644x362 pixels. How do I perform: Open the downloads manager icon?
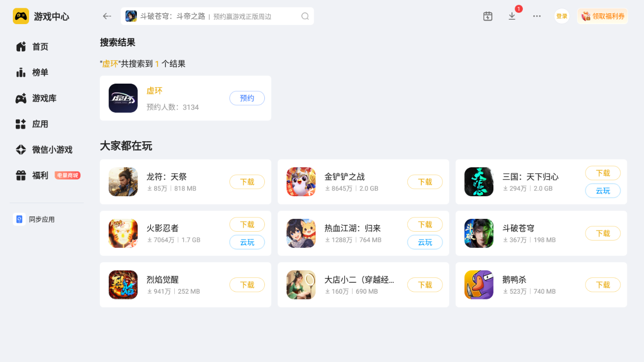pos(512,16)
